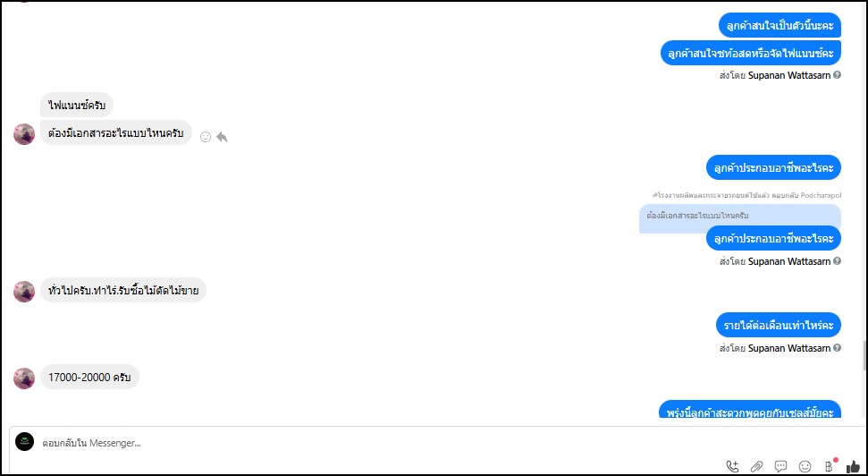Click the quoted reply preview bubble
The height and width of the screenshot is (476, 868).
(x=697, y=216)
